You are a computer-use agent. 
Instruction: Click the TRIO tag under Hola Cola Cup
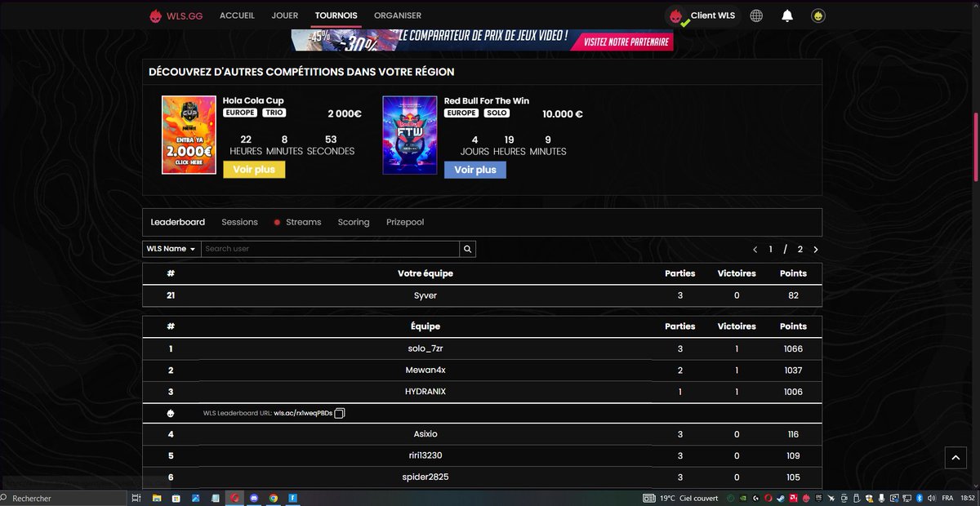point(274,113)
